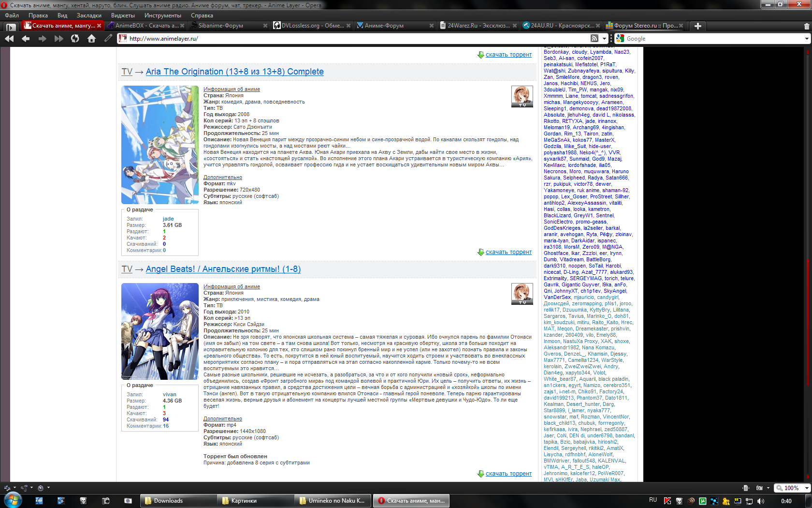
Task: Close the active Скачать аниме tab
Action: pyautogui.click(x=99, y=26)
